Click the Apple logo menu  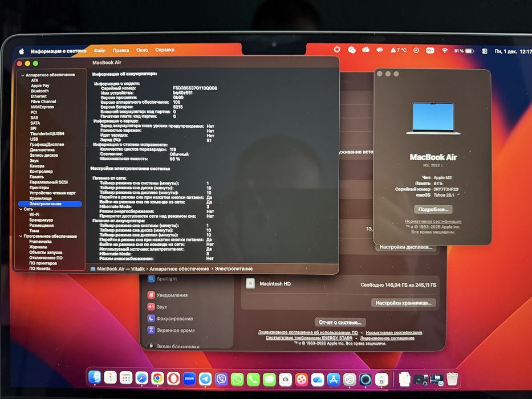click(x=22, y=51)
